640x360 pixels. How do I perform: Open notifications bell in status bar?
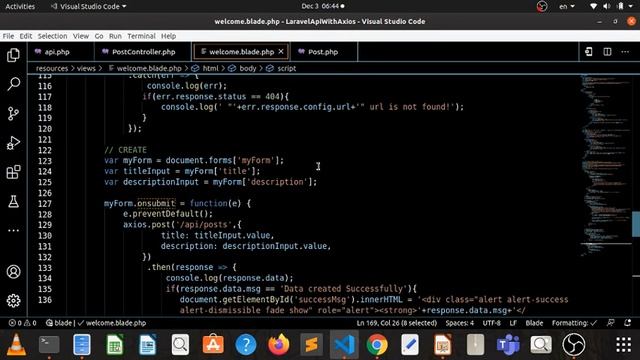point(628,323)
